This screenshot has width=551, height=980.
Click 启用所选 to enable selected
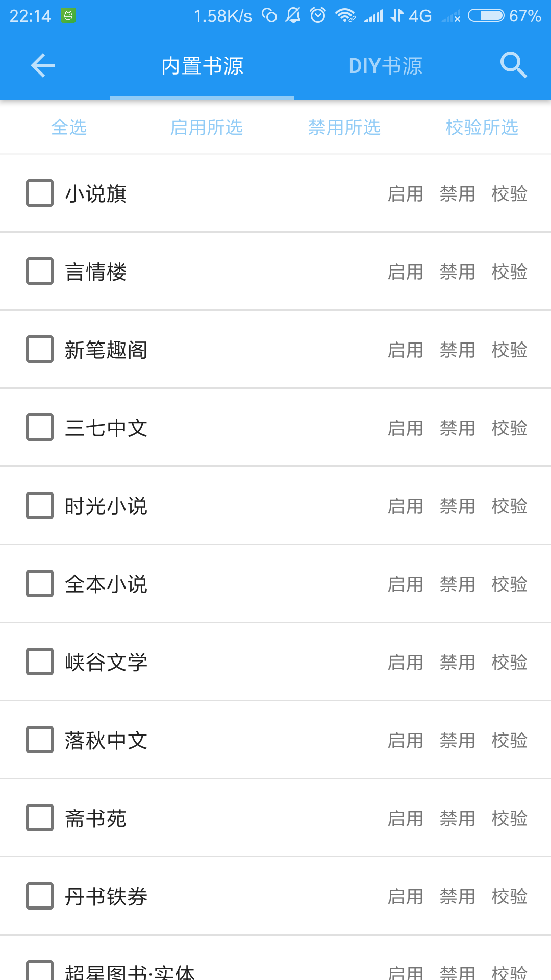coord(207,127)
